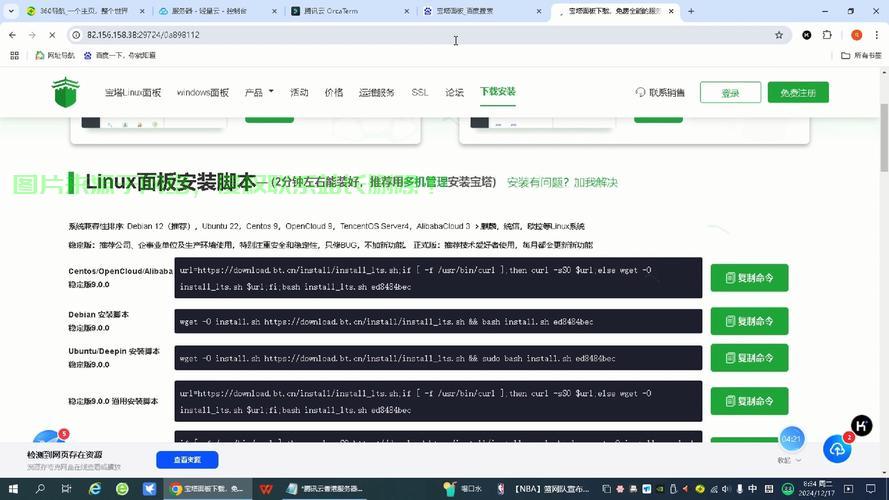The width and height of the screenshot is (889, 500).
Task: Open the 运维服务 nav item
Action: [376, 92]
